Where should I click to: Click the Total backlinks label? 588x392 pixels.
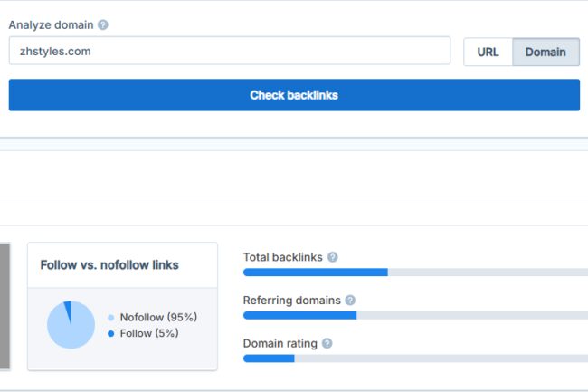283,257
